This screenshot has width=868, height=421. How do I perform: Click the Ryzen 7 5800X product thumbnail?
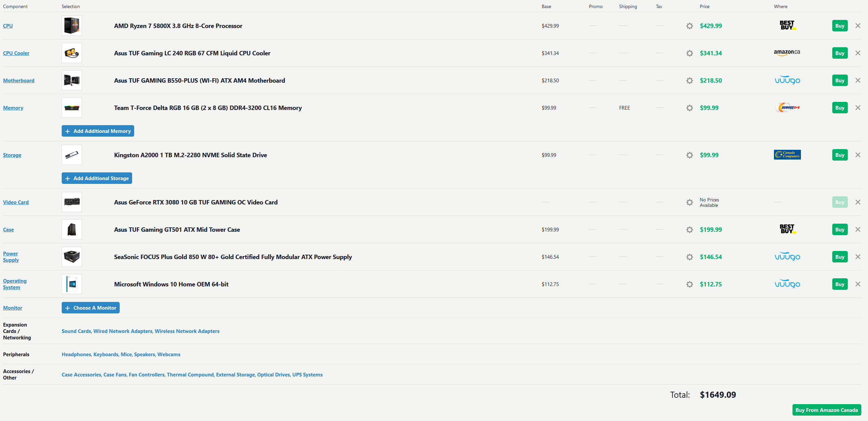[x=72, y=26]
